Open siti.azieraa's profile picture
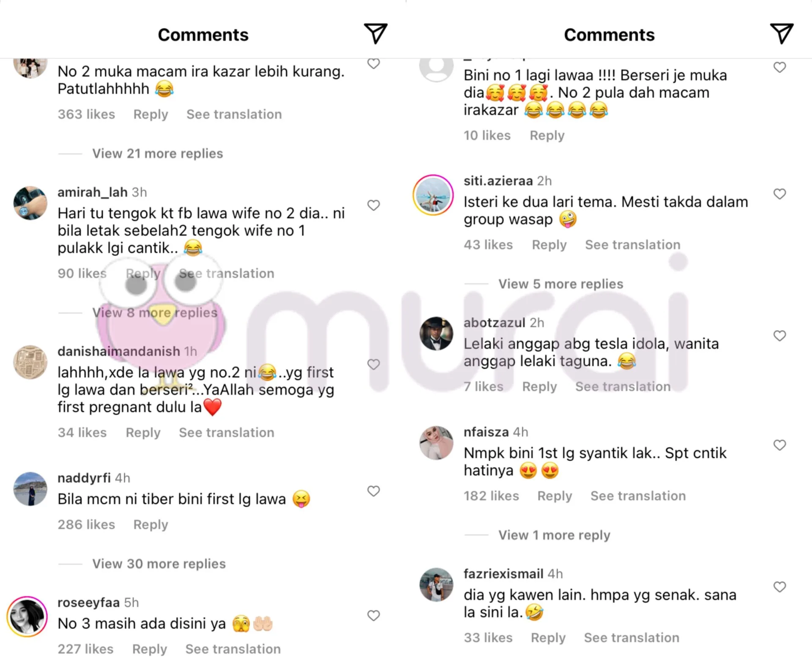 (x=433, y=195)
